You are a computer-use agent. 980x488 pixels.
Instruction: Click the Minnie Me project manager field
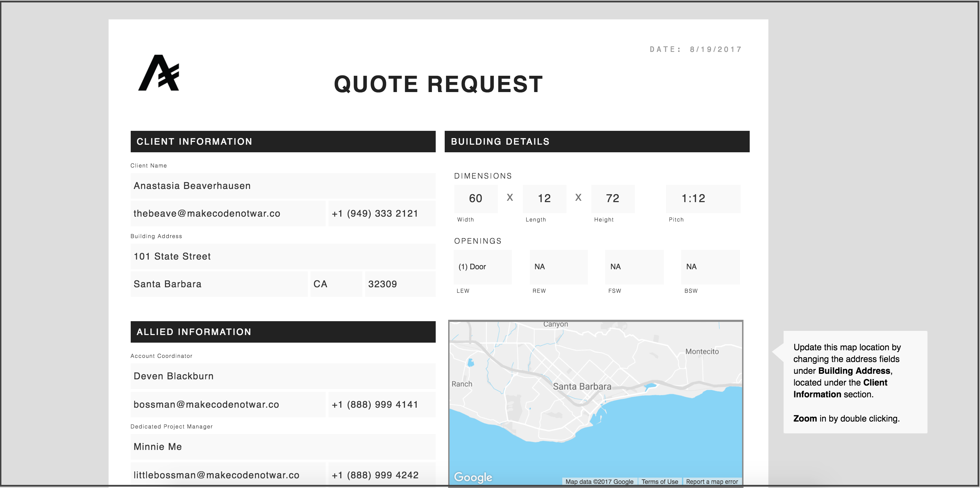(283, 447)
